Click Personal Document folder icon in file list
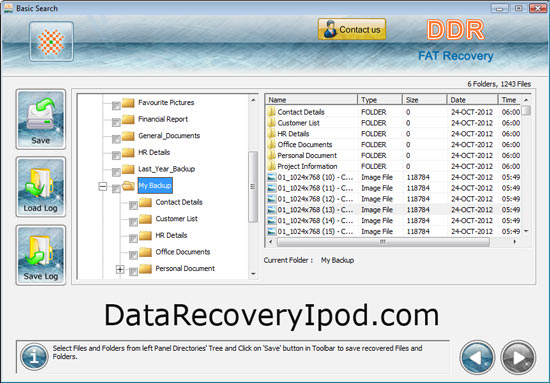Screen dimensions: 550x383 click(x=271, y=155)
